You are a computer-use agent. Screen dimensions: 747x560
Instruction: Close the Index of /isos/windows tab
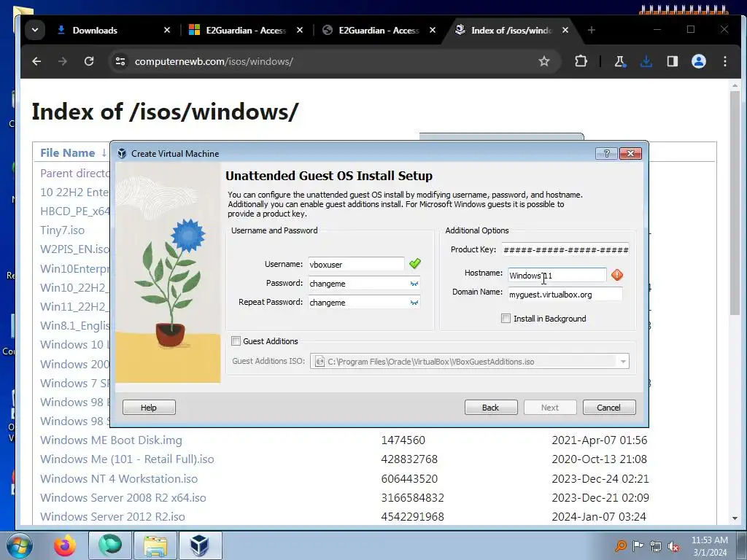point(565,30)
